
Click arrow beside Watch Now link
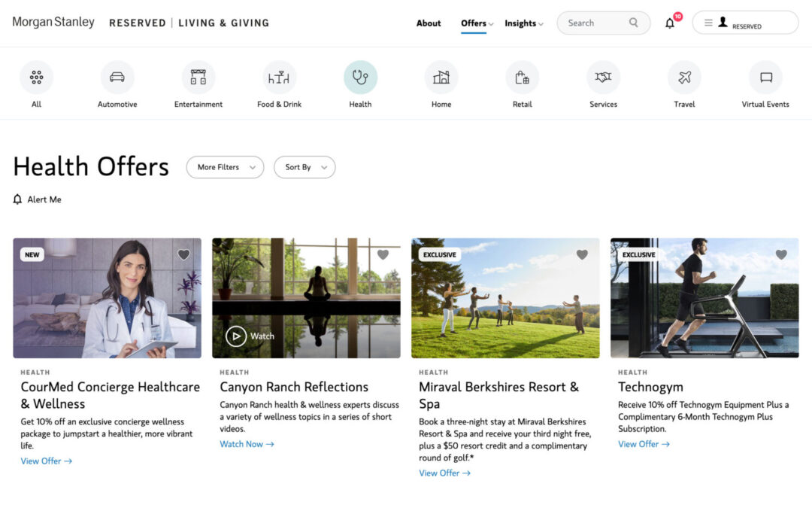[x=270, y=444]
